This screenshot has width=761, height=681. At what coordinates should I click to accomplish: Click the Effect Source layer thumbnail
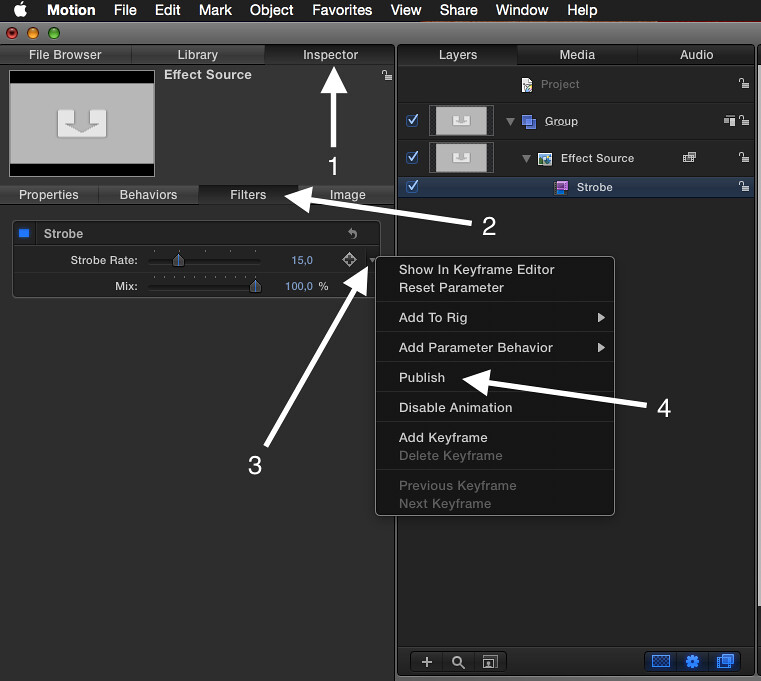pyautogui.click(x=461, y=158)
